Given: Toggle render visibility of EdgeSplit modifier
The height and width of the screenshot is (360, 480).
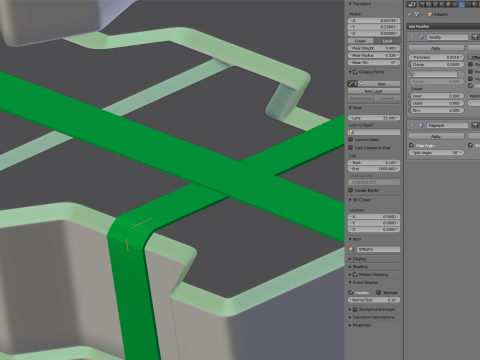Looking at the screenshot, I should point(475,125).
